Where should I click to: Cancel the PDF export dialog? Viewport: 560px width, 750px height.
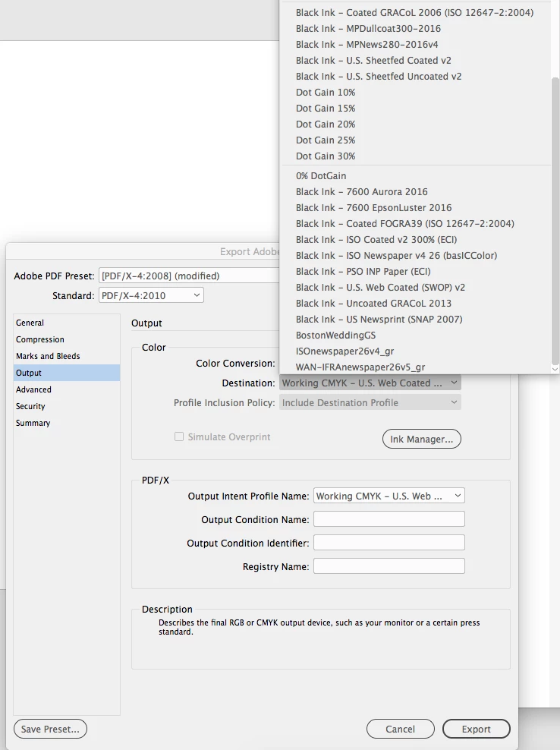(401, 729)
